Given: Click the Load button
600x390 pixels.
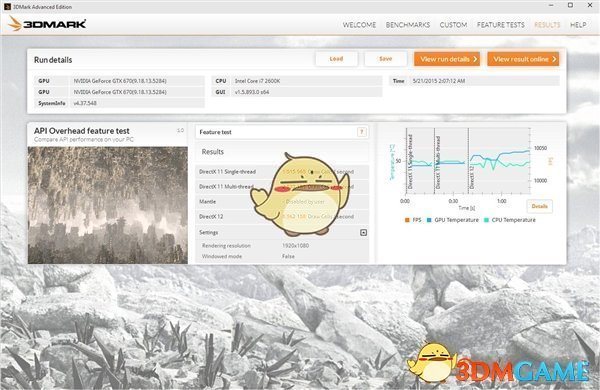Looking at the screenshot, I should (x=336, y=59).
